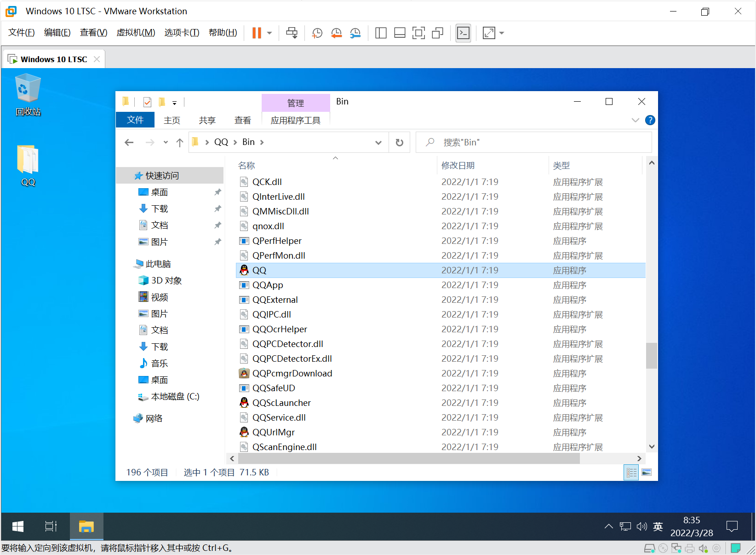Switch to large icons view in status bar
Viewport: 756px width, 555px height.
647,473
